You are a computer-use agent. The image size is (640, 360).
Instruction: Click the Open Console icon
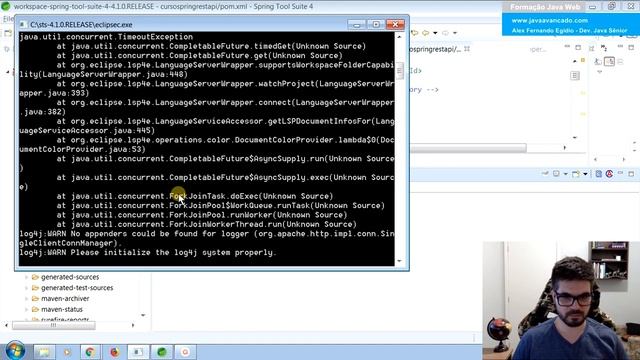point(576,174)
